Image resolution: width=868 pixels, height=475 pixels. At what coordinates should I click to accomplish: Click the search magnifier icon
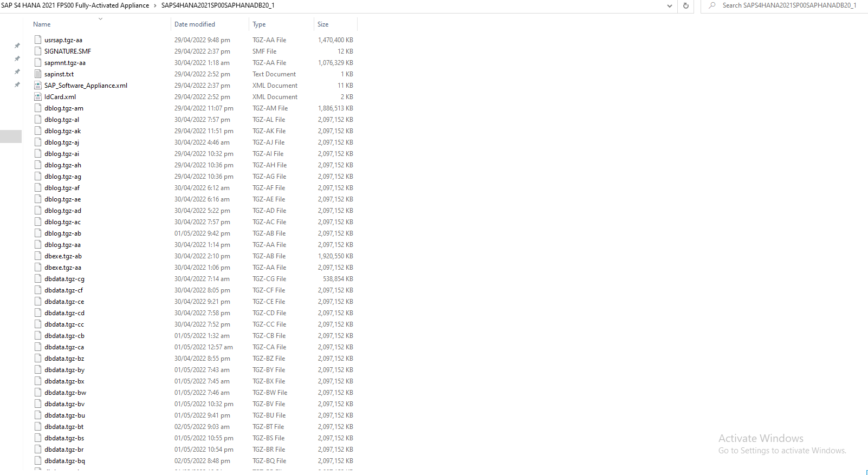(712, 5)
